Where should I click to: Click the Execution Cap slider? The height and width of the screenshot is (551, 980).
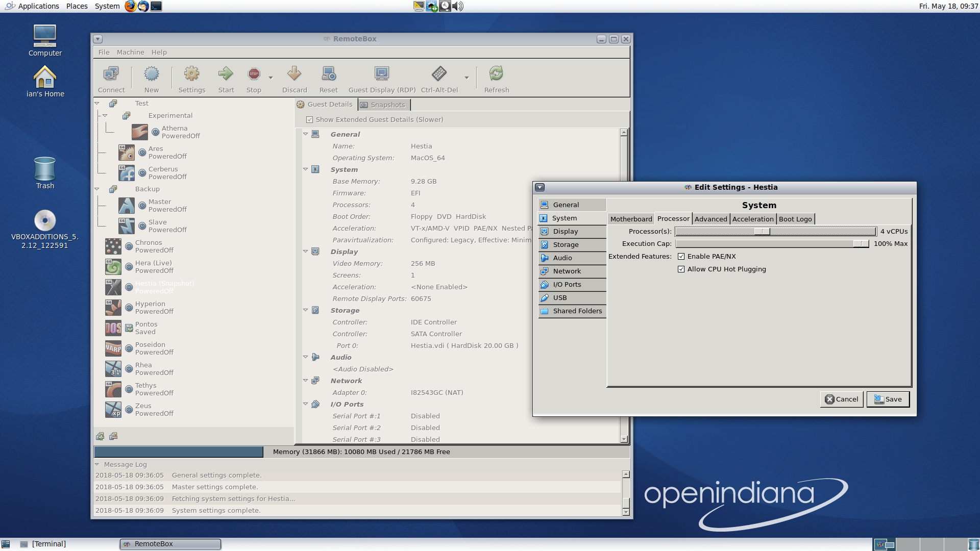pos(772,244)
